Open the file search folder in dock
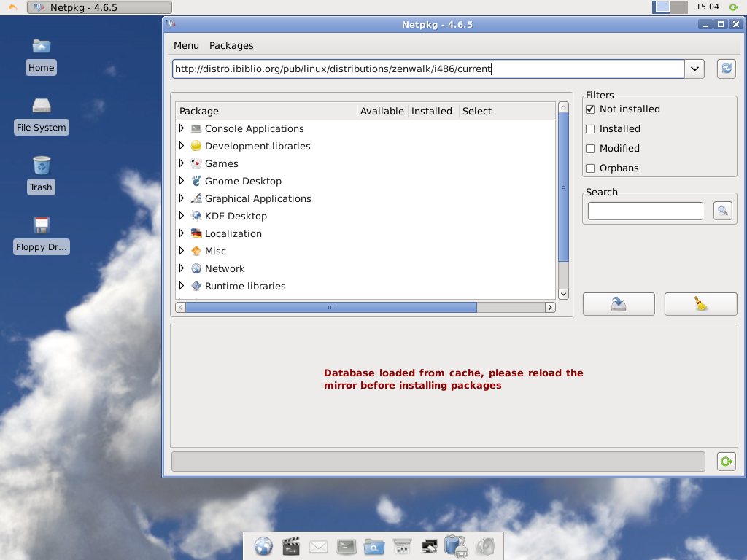The image size is (747, 560). (374, 546)
